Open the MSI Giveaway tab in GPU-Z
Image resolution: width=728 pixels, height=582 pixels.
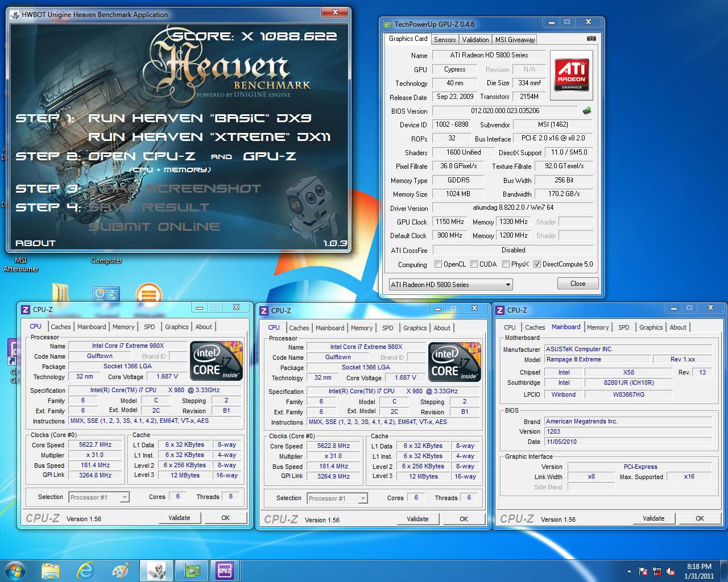515,40
